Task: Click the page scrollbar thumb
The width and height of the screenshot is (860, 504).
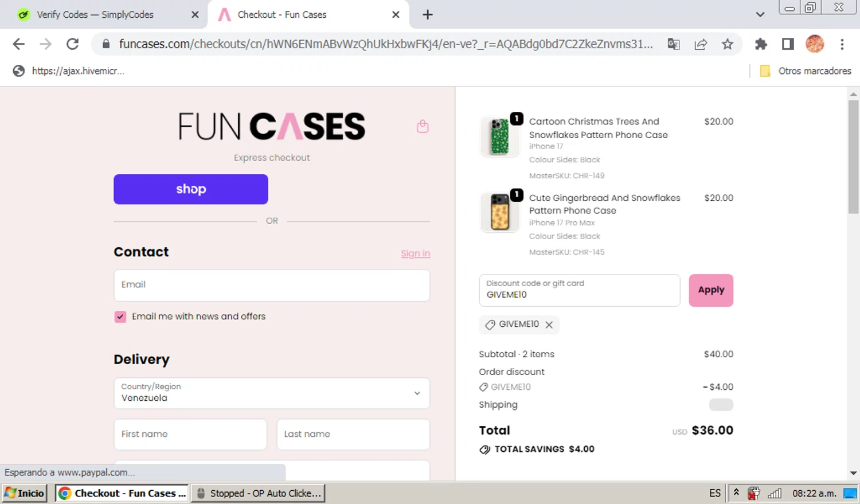Action: coord(853,157)
